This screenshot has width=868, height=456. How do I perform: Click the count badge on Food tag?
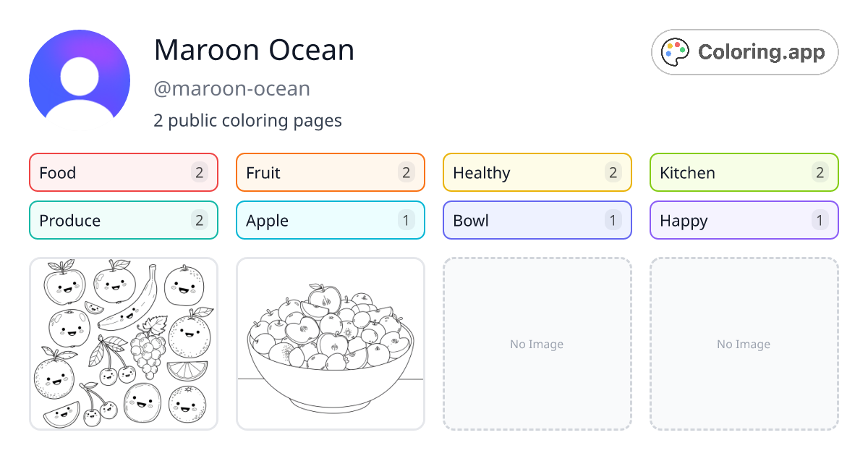[200, 172]
